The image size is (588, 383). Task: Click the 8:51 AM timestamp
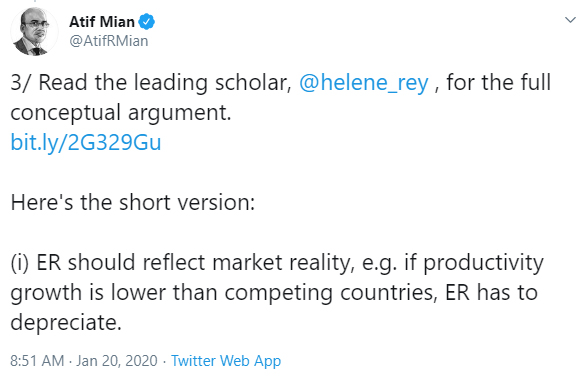coord(37,360)
